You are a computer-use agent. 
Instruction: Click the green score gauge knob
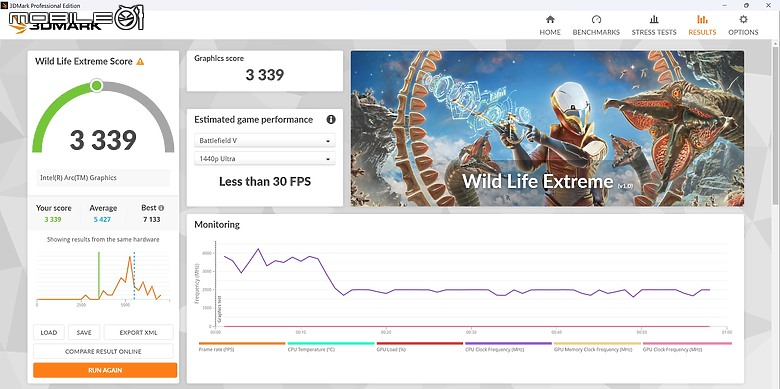coord(97,86)
